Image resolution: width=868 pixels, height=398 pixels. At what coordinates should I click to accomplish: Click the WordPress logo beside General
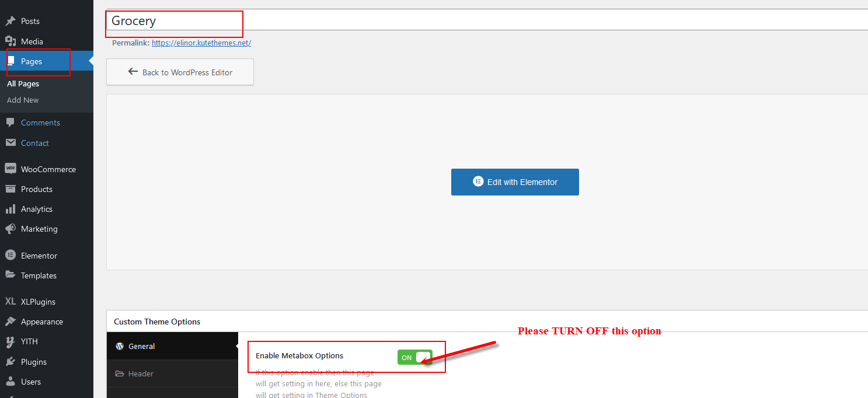120,346
